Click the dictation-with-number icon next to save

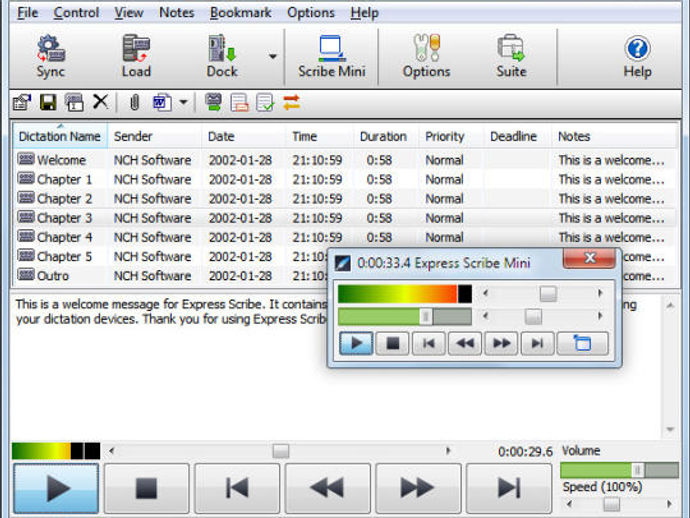tap(74, 103)
